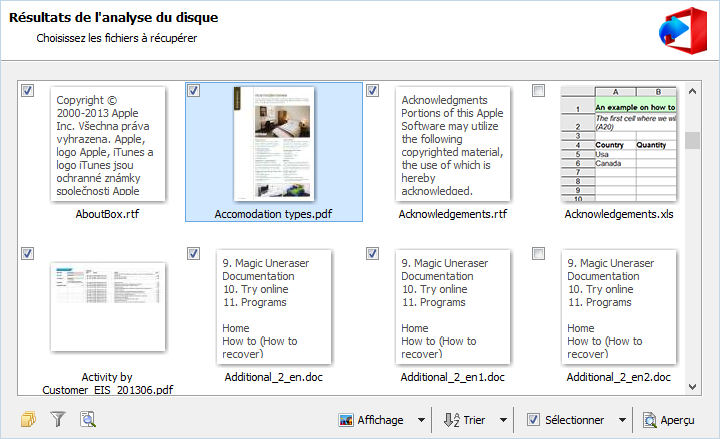Viewport: 720px width, 439px height.
Task: Click the file name 'Acknowledgements.rtf'
Action: pos(453,214)
